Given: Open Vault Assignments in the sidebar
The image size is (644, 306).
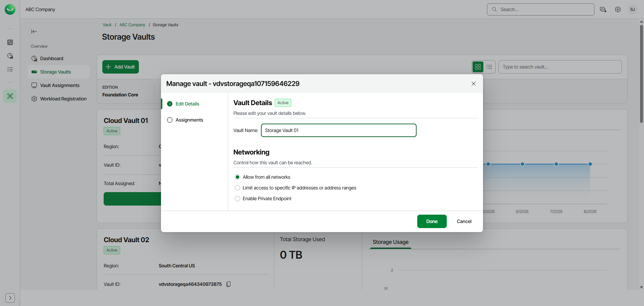Looking at the screenshot, I should [x=59, y=85].
